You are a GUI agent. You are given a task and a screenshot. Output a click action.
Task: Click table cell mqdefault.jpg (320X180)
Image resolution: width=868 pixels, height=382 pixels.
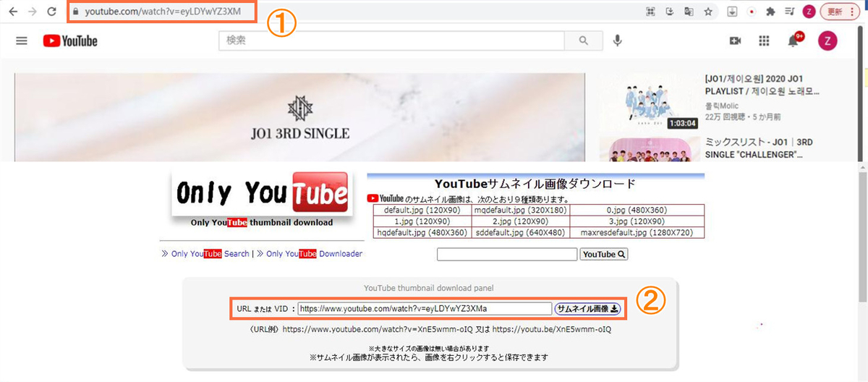click(521, 210)
